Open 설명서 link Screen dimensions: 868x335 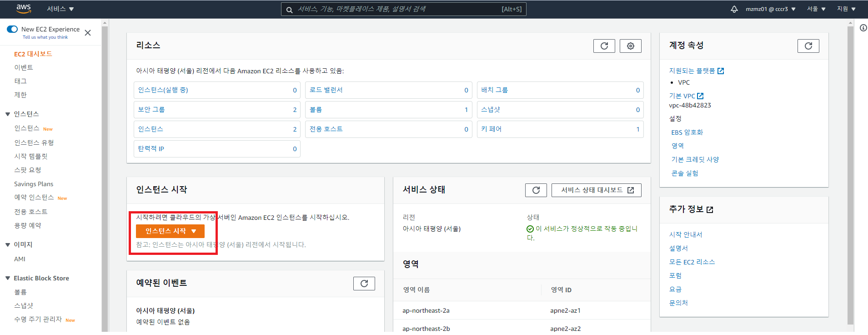click(678, 249)
